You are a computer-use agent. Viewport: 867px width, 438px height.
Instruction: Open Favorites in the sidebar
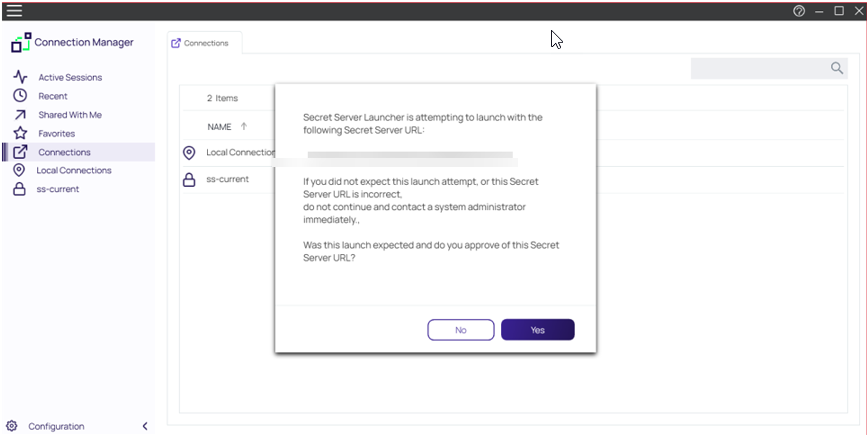56,134
